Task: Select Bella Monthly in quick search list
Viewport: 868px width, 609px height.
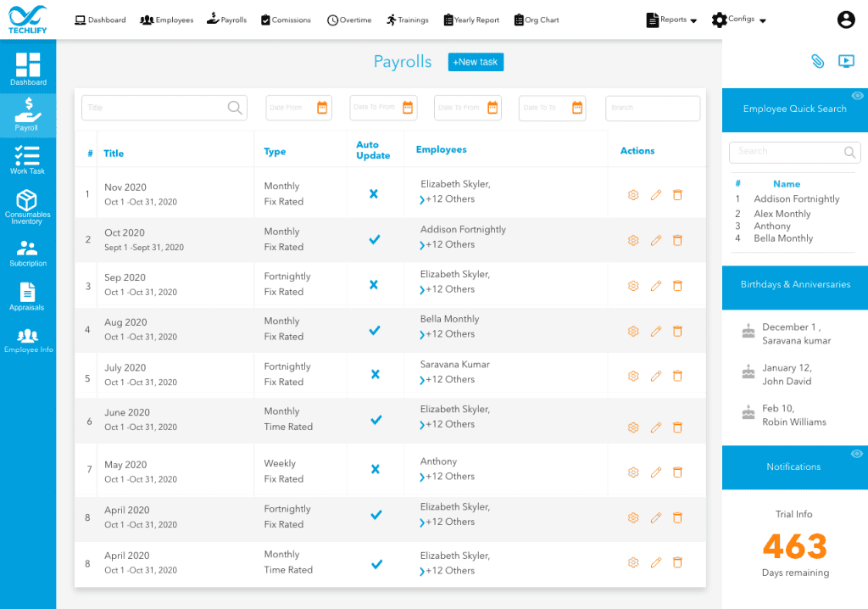Action: coord(782,238)
